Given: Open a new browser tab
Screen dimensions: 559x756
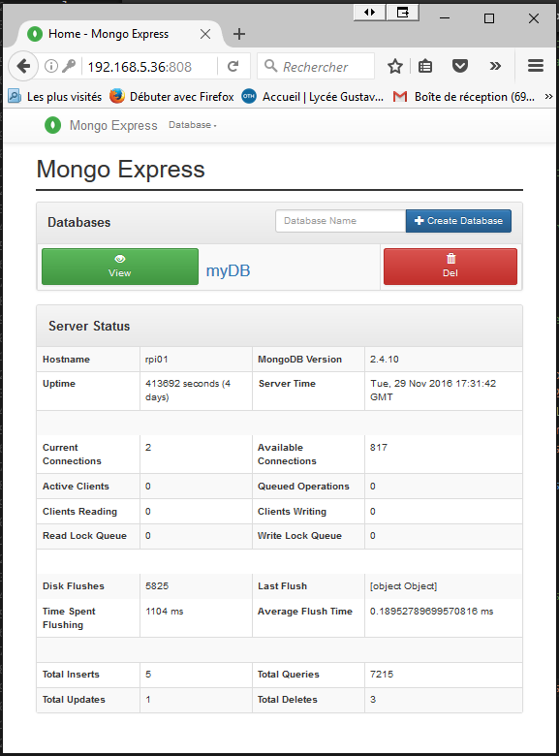Looking at the screenshot, I should (239, 34).
